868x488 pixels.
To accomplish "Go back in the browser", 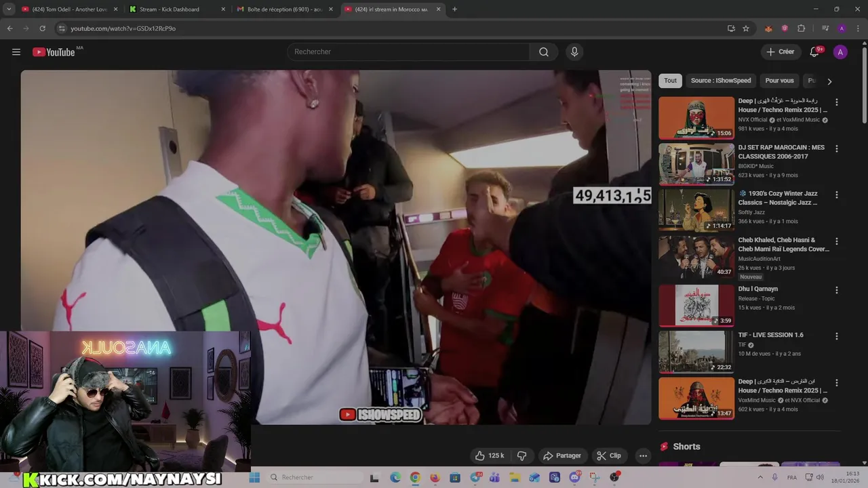I will [9, 28].
